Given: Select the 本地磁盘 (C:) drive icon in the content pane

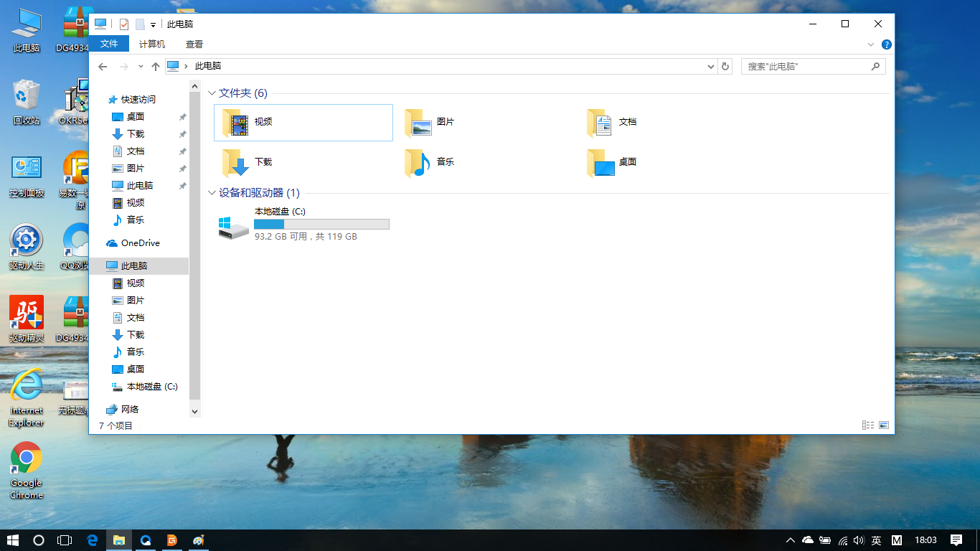Looking at the screenshot, I should pos(234,227).
